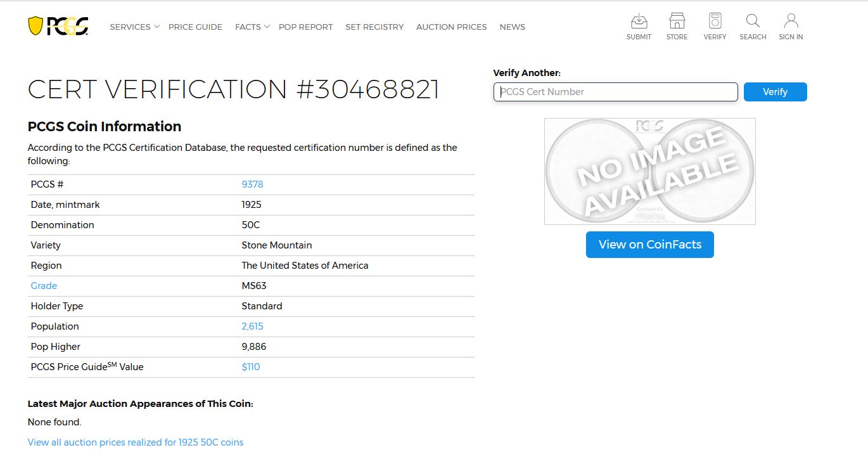Select the MS63 grade value
The width and height of the screenshot is (868, 464).
click(x=254, y=286)
